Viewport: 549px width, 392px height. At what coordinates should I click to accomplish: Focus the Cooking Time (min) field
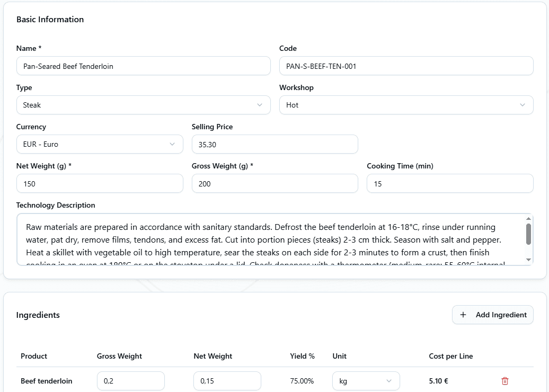point(449,184)
